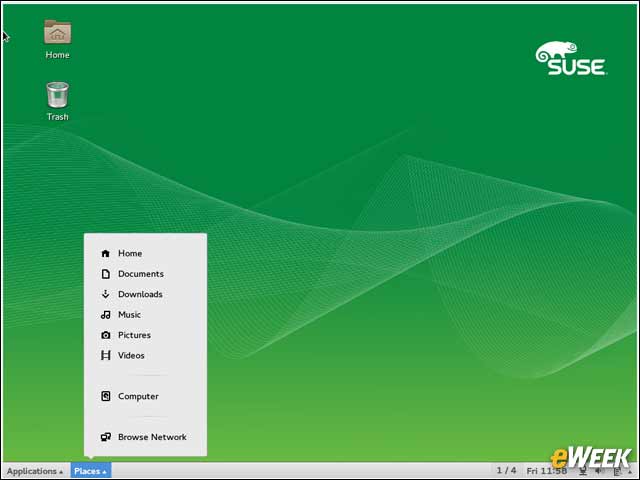Select Downloads in the Places menu

tap(145, 294)
